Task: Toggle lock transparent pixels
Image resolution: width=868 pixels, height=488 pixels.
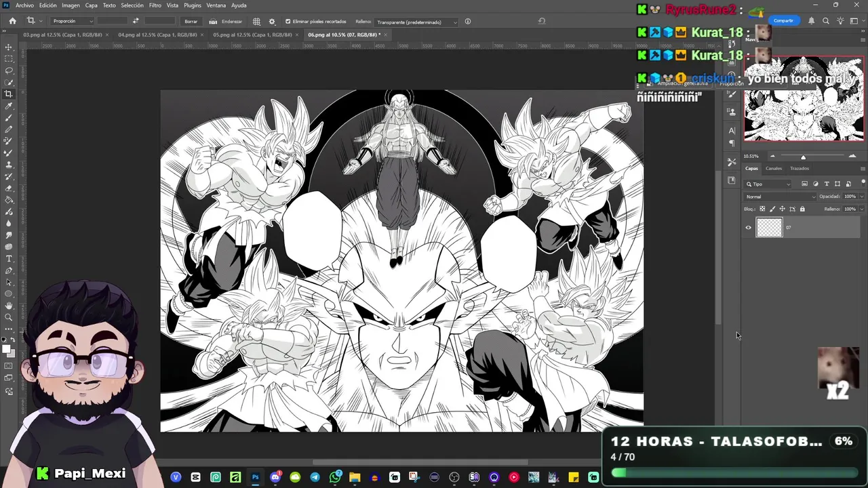Action: click(x=762, y=209)
